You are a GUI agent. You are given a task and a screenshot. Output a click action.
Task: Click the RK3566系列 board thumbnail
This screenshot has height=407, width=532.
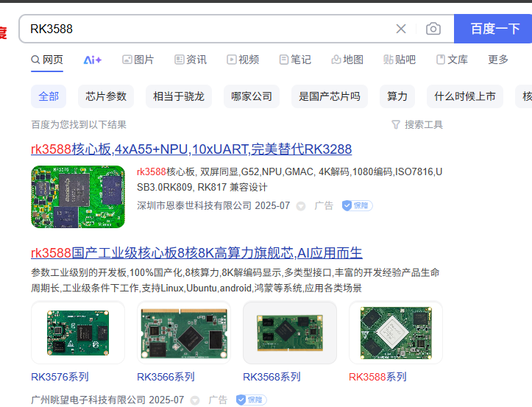(184, 333)
